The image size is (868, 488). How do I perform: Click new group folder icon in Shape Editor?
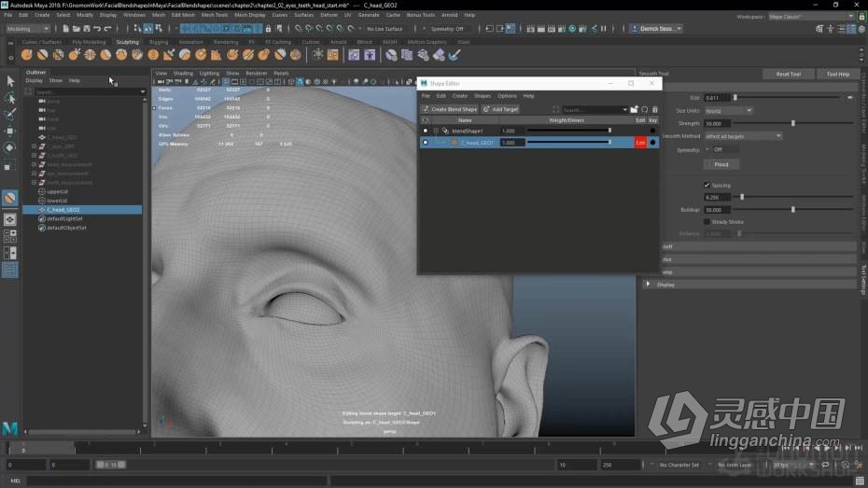click(x=635, y=109)
